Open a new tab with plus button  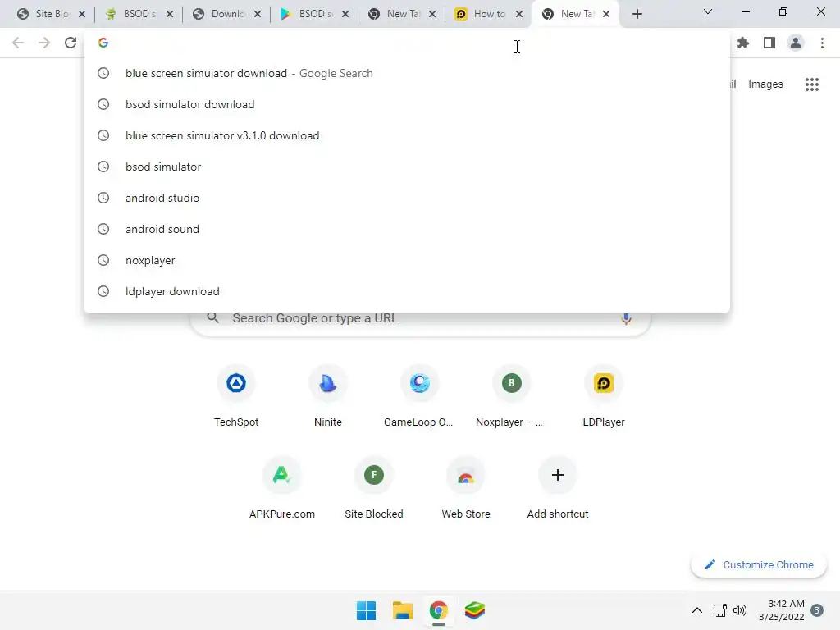637,14
